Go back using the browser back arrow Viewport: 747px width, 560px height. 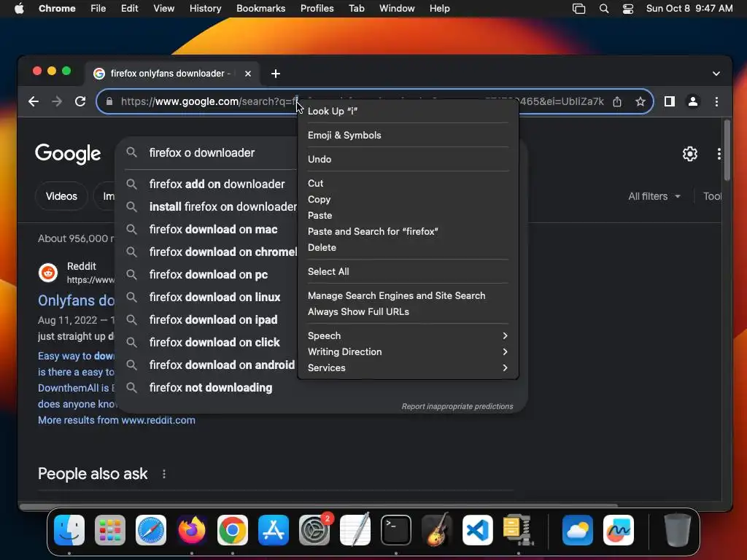click(x=34, y=101)
